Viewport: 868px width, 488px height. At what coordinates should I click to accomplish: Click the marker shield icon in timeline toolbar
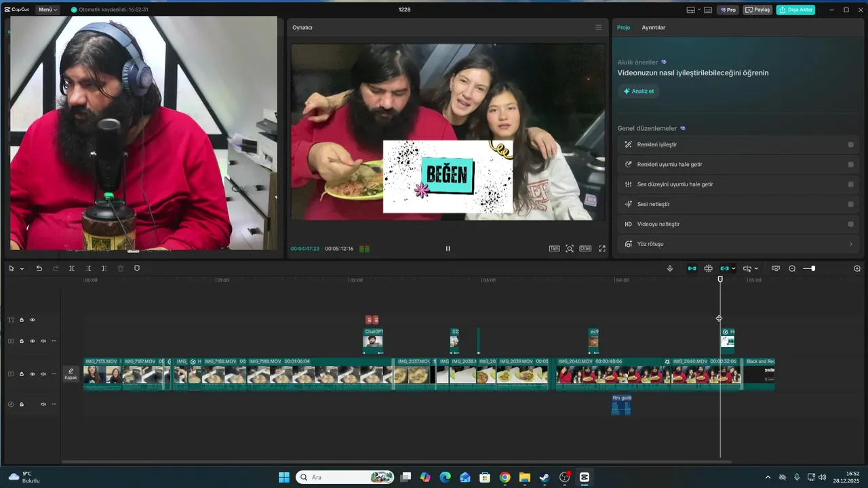pos(137,268)
